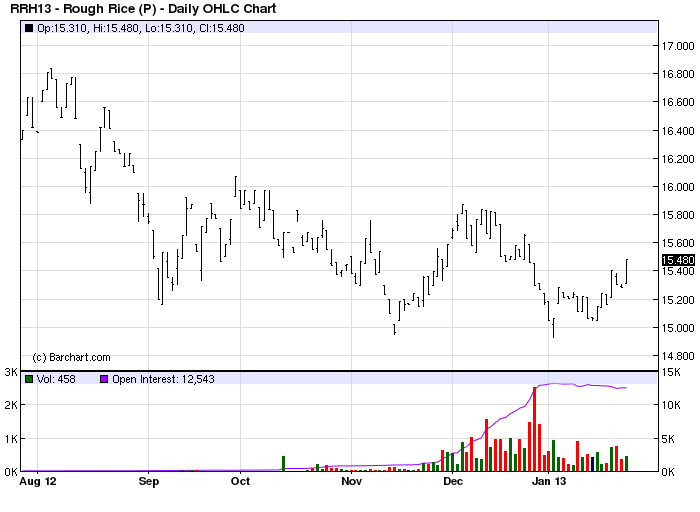Click the final price bar reaching 15.480

626,271
